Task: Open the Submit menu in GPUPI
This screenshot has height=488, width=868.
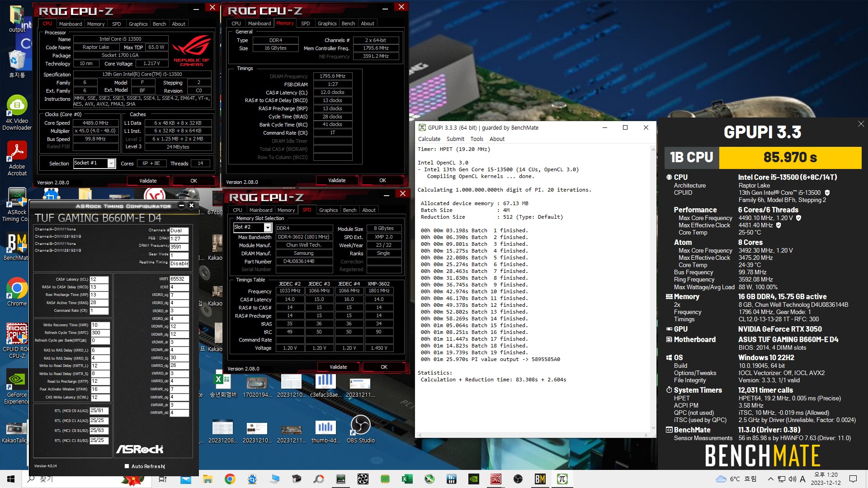Action: pyautogui.click(x=455, y=139)
